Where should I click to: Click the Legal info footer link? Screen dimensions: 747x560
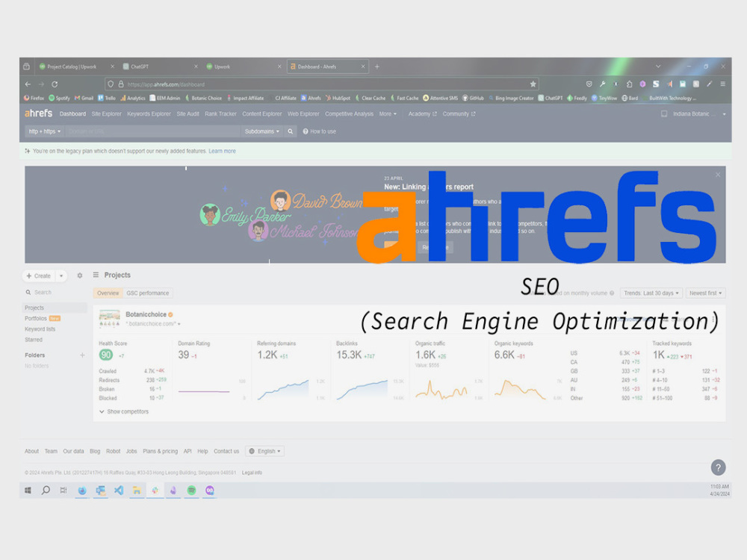(252, 473)
